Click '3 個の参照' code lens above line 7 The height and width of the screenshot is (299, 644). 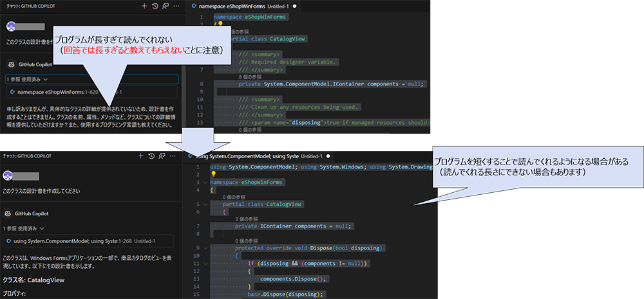click(x=248, y=219)
